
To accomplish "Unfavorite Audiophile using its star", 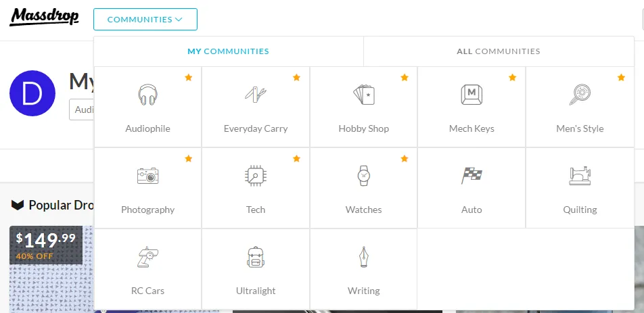I will pos(189,78).
